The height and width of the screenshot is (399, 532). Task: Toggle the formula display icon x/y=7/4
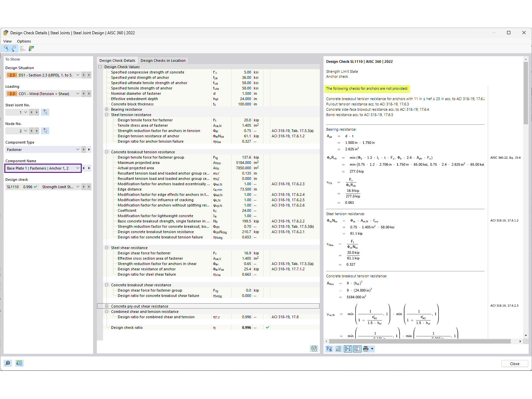pyautogui.click(x=348, y=349)
